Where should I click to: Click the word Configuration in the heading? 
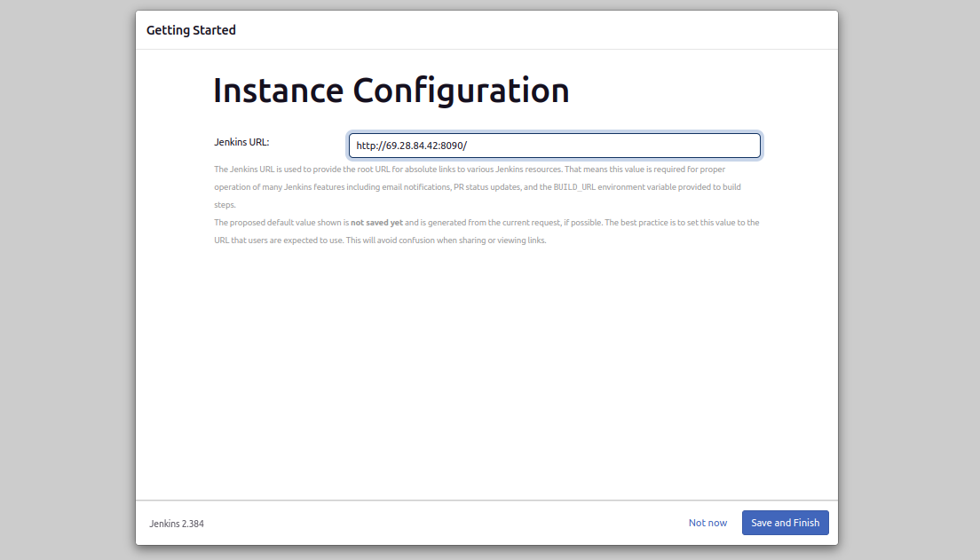tap(461, 91)
